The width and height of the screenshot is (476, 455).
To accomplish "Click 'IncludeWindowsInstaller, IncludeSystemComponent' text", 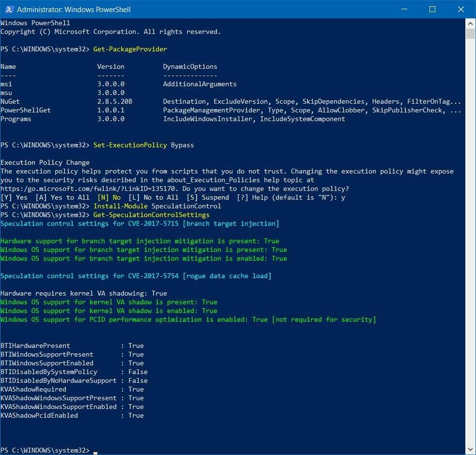I will 254,119.
